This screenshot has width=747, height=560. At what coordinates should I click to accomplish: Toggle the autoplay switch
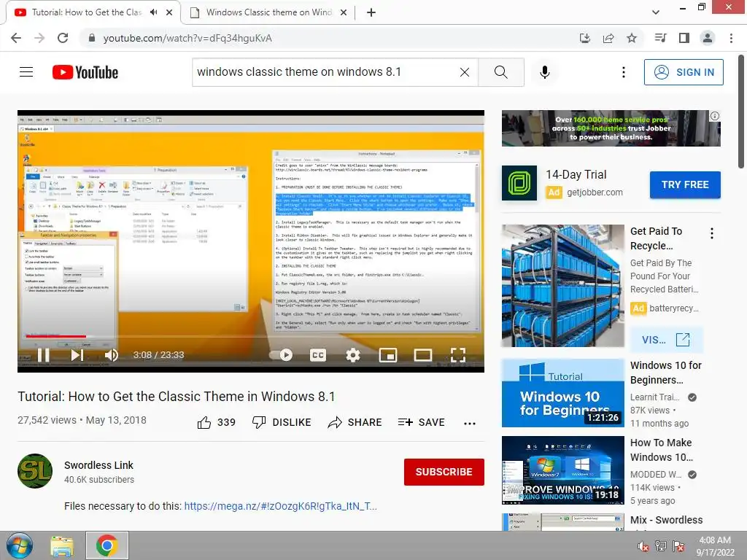[x=281, y=355]
